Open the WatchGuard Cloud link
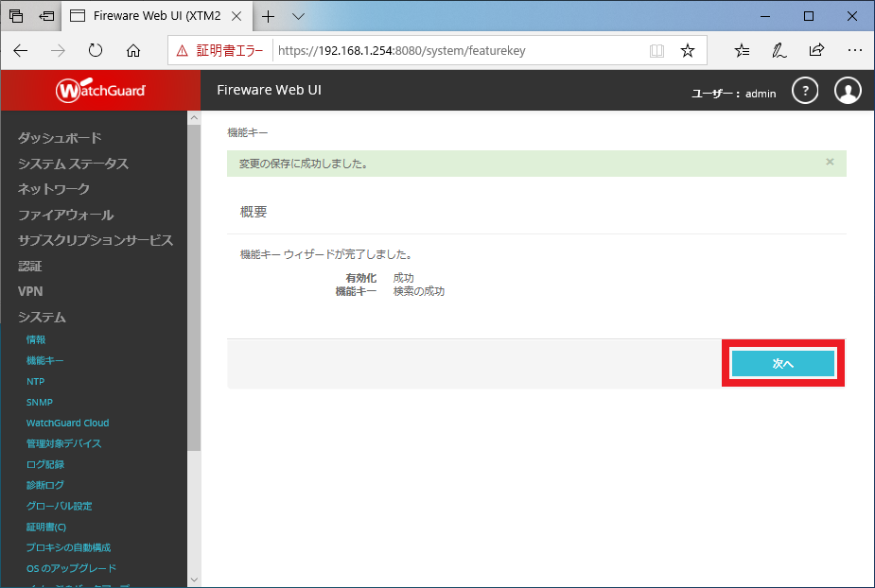Viewport: 875px width, 588px height. click(67, 423)
